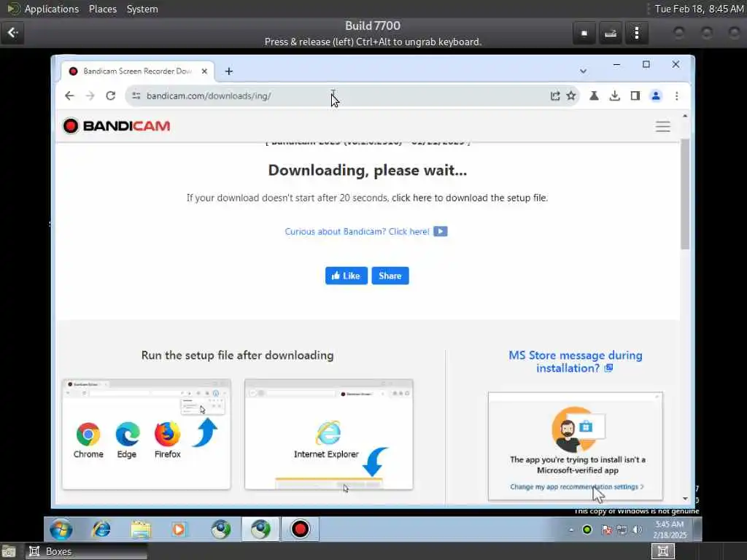Screen dimensions: 747x560
Task: Select Boxes in the bottom window list
Action: tap(86, 551)
